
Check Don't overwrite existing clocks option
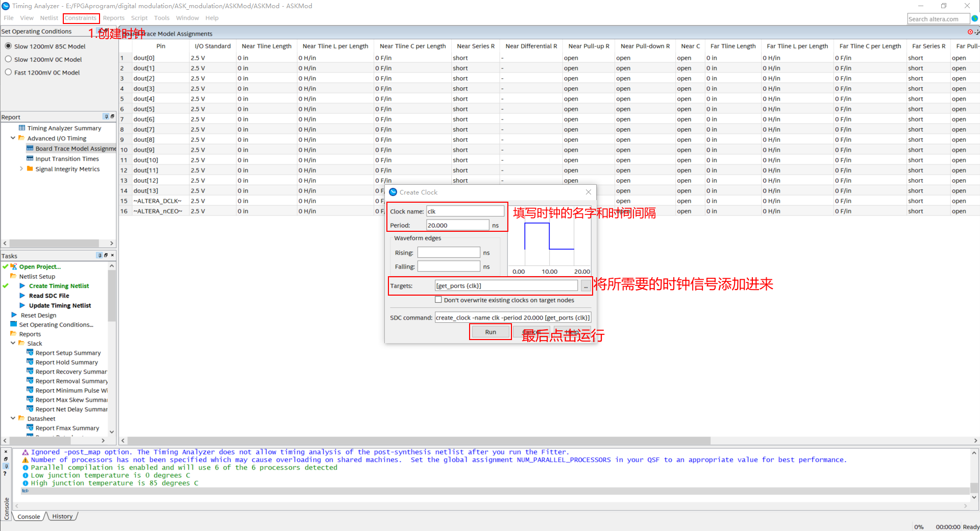pos(438,299)
